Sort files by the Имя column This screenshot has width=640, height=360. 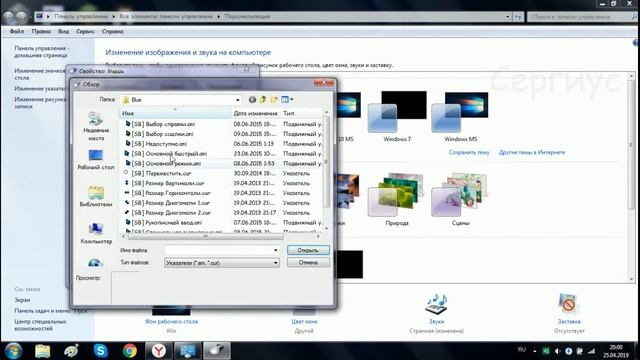coord(176,113)
